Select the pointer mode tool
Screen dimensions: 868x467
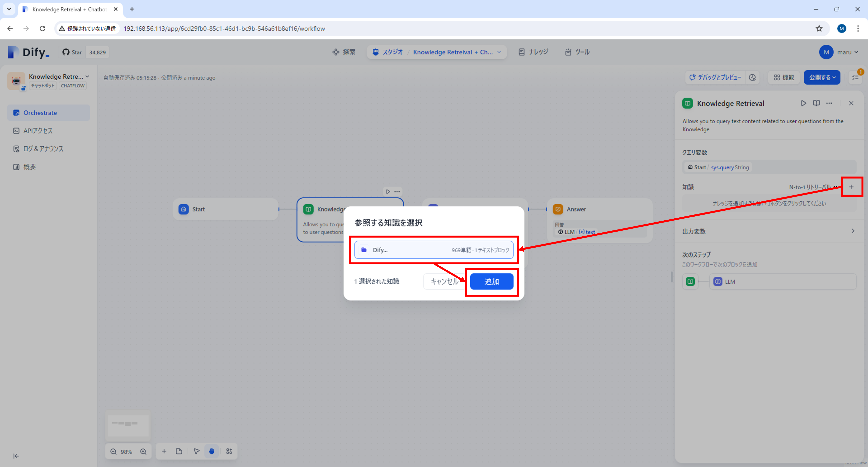(x=196, y=451)
